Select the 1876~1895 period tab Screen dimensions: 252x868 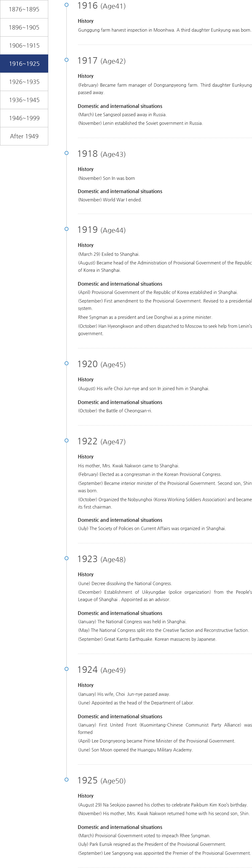[x=24, y=9]
